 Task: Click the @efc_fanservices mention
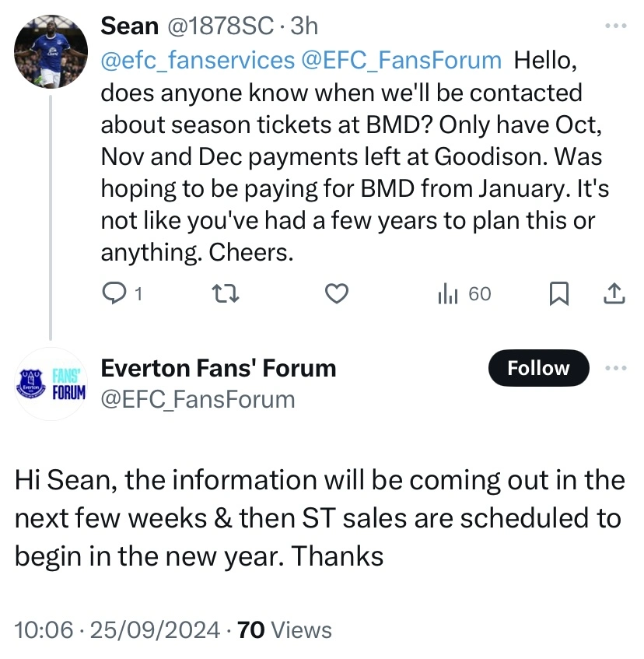pos(198,59)
